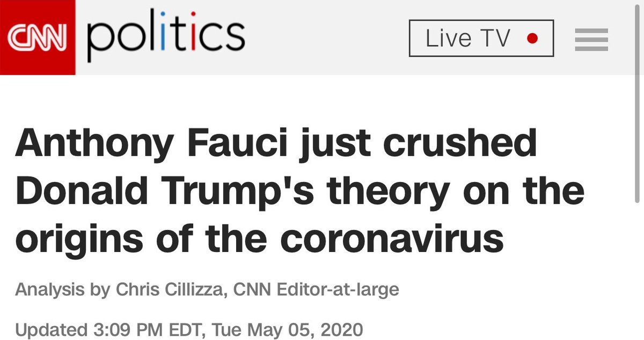Click empty gray header beside politics
The width and height of the screenshot is (644, 340).
point(327,38)
